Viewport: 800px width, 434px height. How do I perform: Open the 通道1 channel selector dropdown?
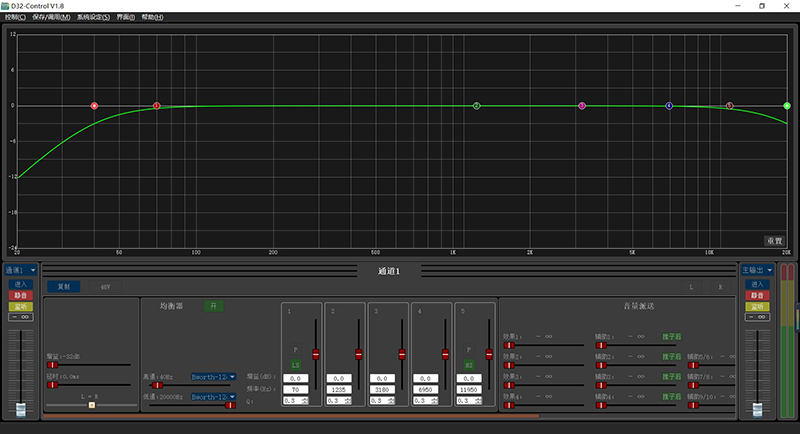pyautogui.click(x=20, y=270)
